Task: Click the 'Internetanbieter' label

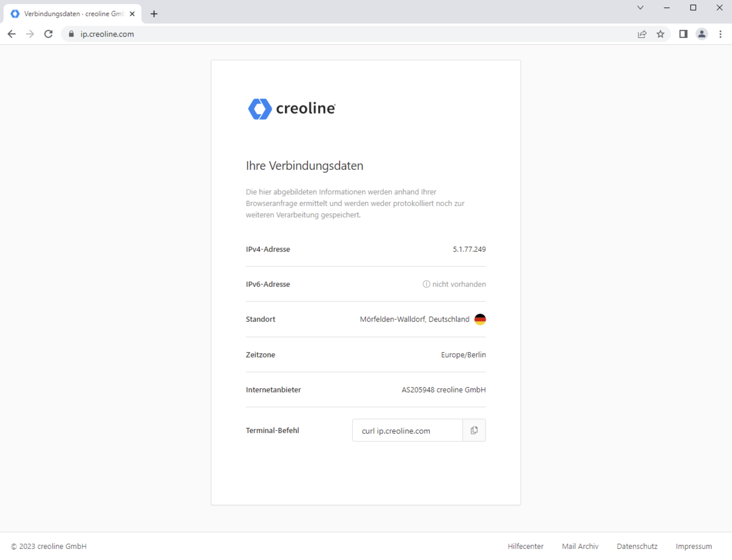Action: tap(273, 390)
